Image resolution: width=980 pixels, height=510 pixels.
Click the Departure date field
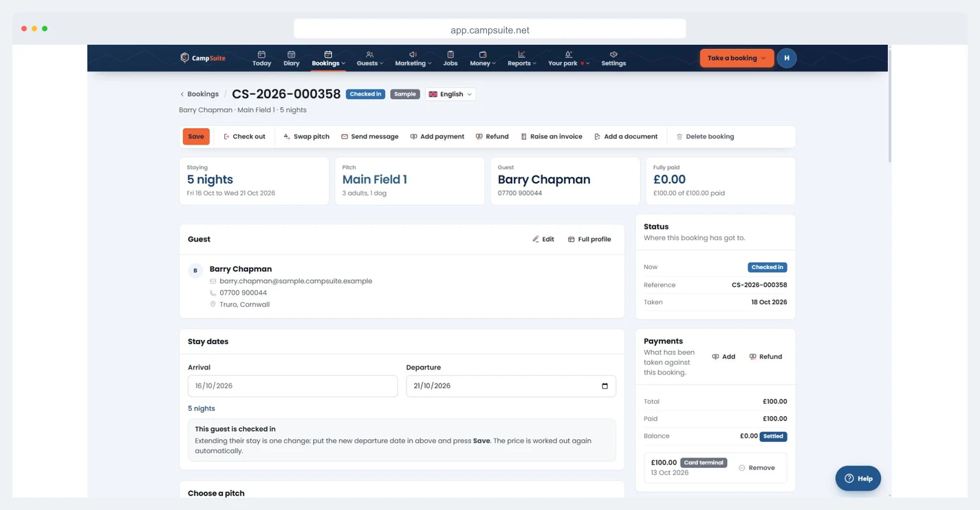pyautogui.click(x=511, y=386)
